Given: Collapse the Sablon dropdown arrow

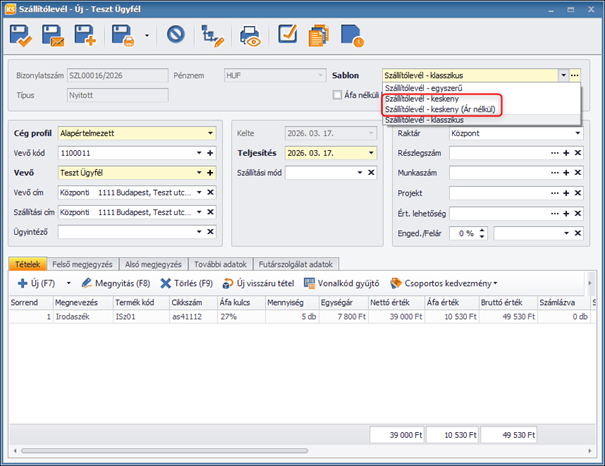Looking at the screenshot, I should 563,75.
